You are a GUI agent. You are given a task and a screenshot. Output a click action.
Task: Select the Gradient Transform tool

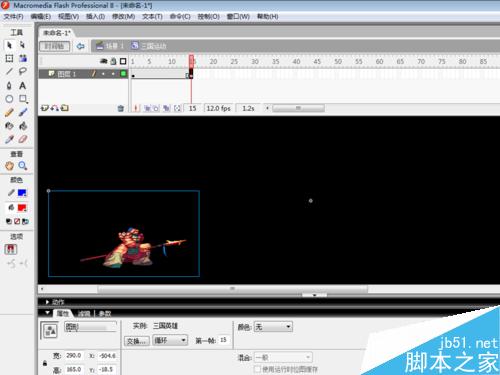point(23,59)
